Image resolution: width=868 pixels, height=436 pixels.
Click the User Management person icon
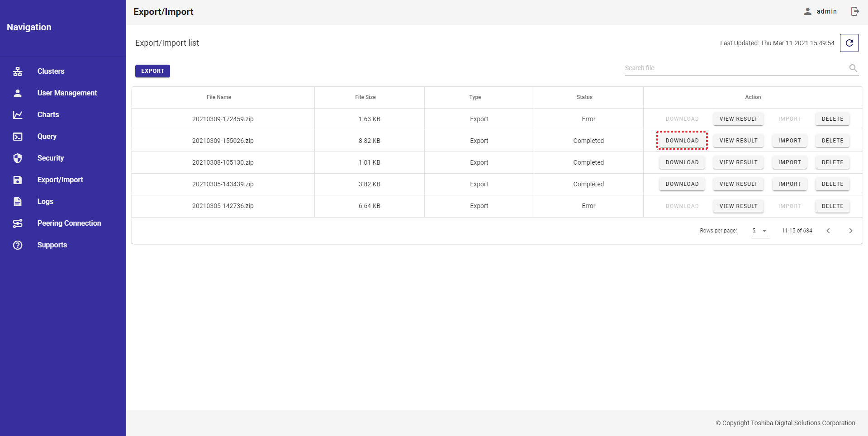tap(18, 93)
